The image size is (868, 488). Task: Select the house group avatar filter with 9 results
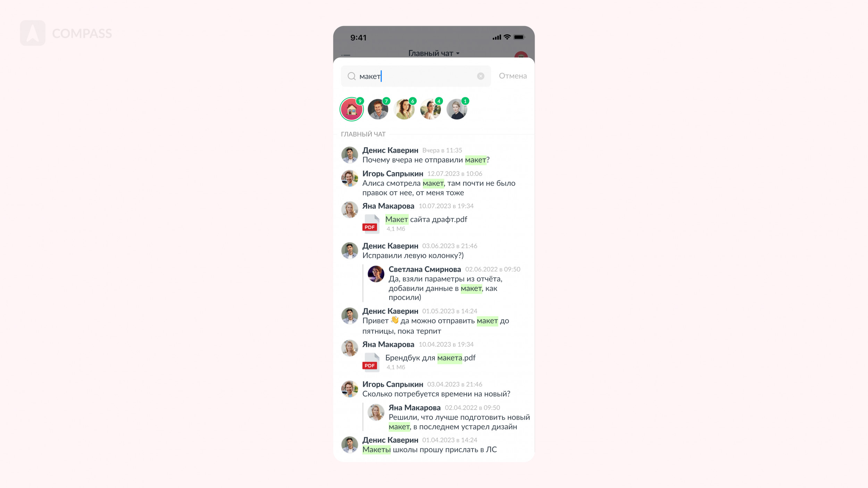(351, 109)
